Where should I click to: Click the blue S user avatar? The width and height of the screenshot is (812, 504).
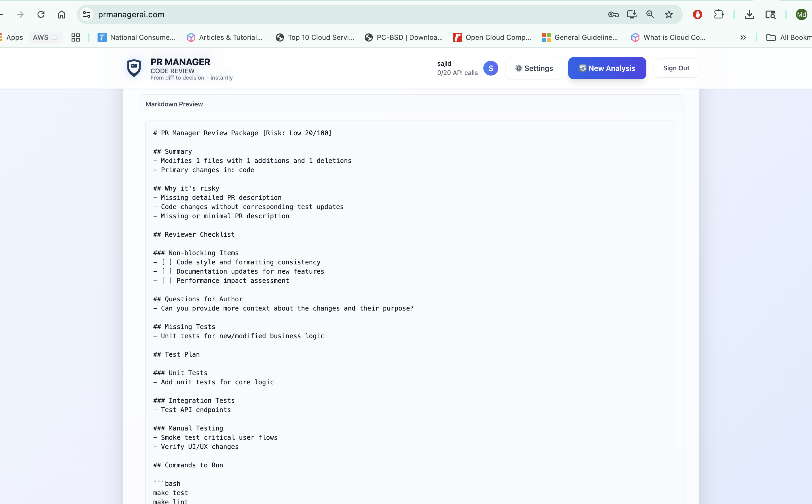pos(490,68)
